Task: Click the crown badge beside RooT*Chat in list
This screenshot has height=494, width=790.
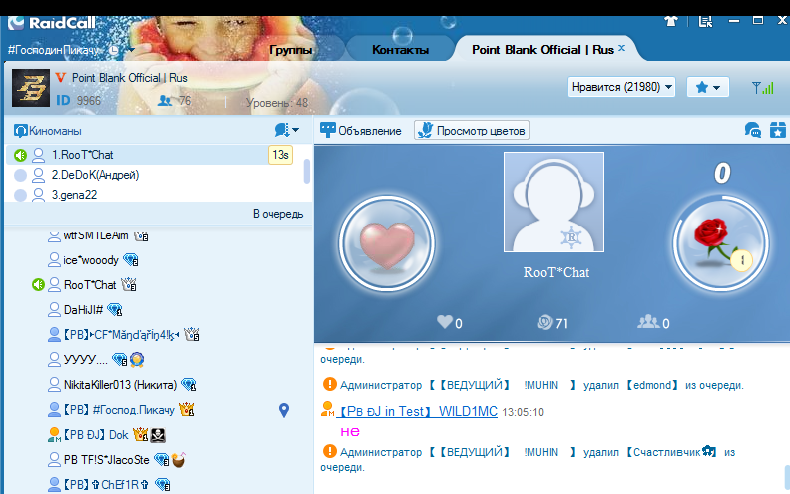Action: pyautogui.click(x=128, y=285)
